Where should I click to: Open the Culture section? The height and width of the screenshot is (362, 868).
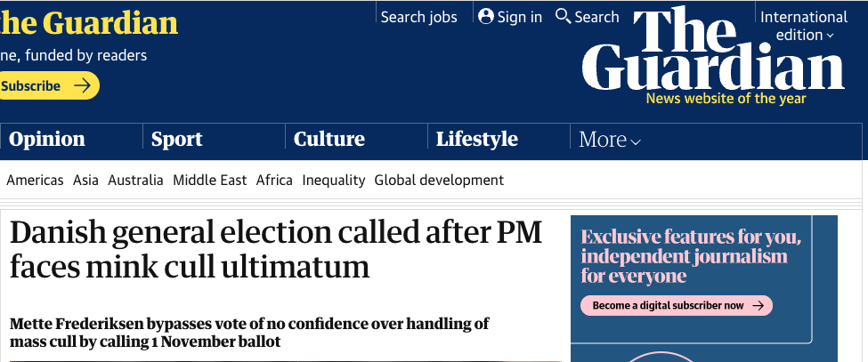(x=329, y=139)
